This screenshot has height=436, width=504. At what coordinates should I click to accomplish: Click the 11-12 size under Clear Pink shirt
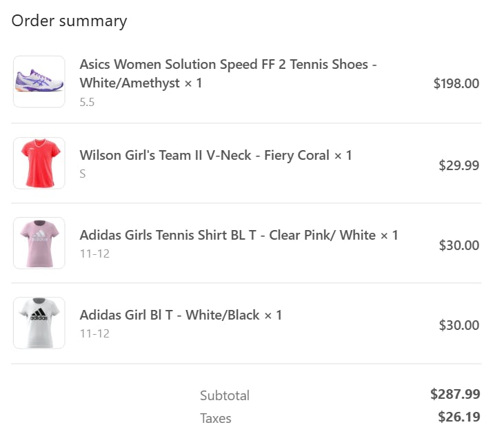tap(94, 253)
